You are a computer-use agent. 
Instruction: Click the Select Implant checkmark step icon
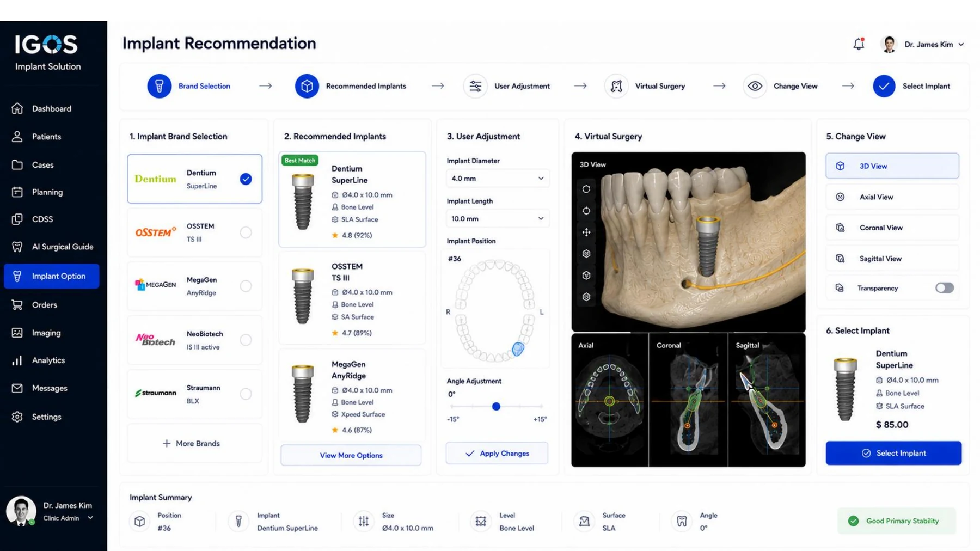click(x=884, y=86)
